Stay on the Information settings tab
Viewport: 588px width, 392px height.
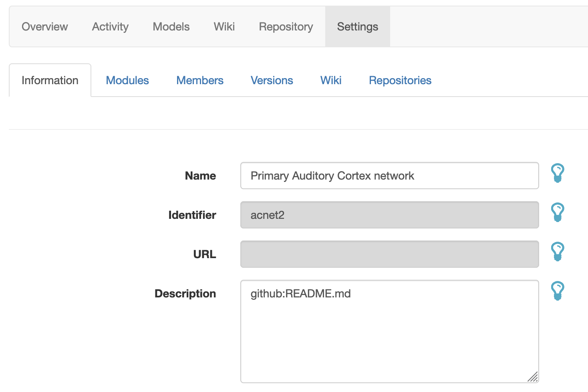(x=50, y=80)
